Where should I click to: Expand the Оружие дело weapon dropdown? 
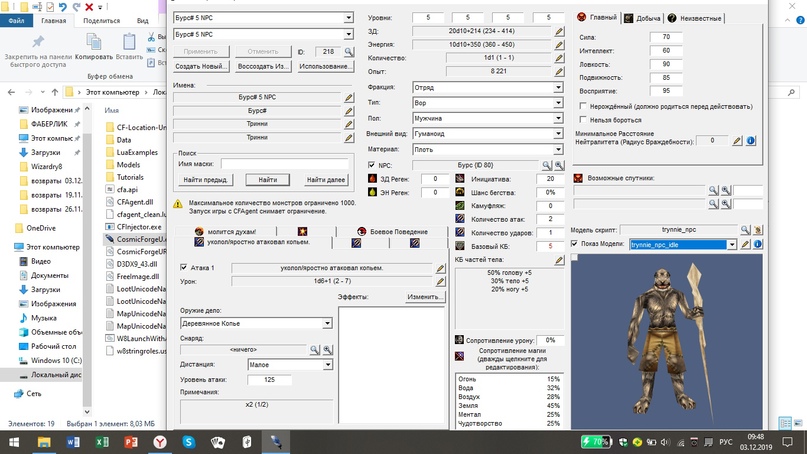[x=327, y=323]
